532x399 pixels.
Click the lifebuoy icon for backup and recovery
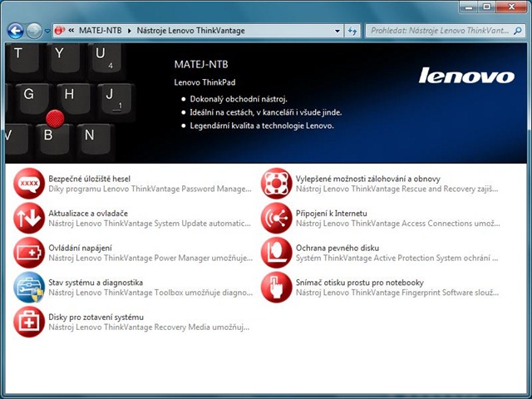(x=276, y=184)
